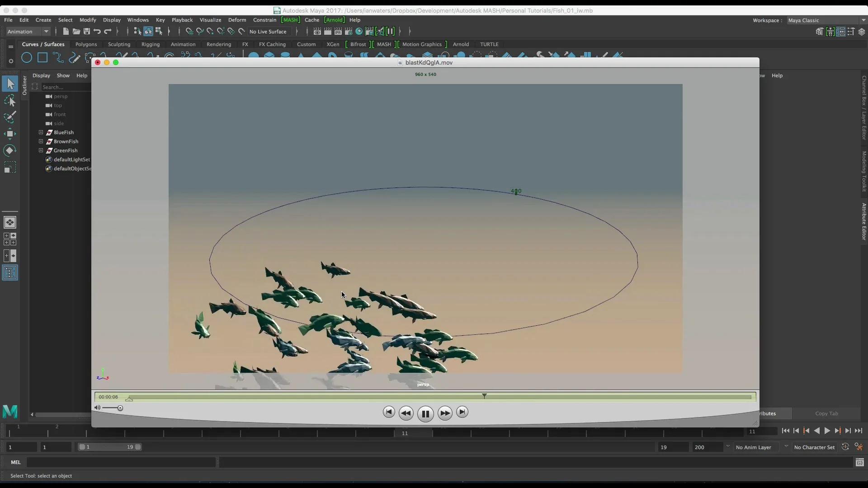Click the Copy Tab button
This screenshot has width=868, height=488.
click(826, 413)
